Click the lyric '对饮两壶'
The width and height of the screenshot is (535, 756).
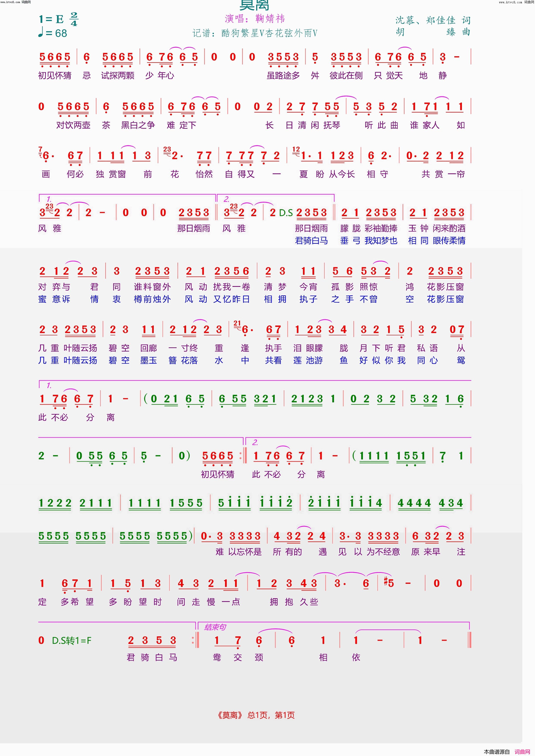coord(73,125)
